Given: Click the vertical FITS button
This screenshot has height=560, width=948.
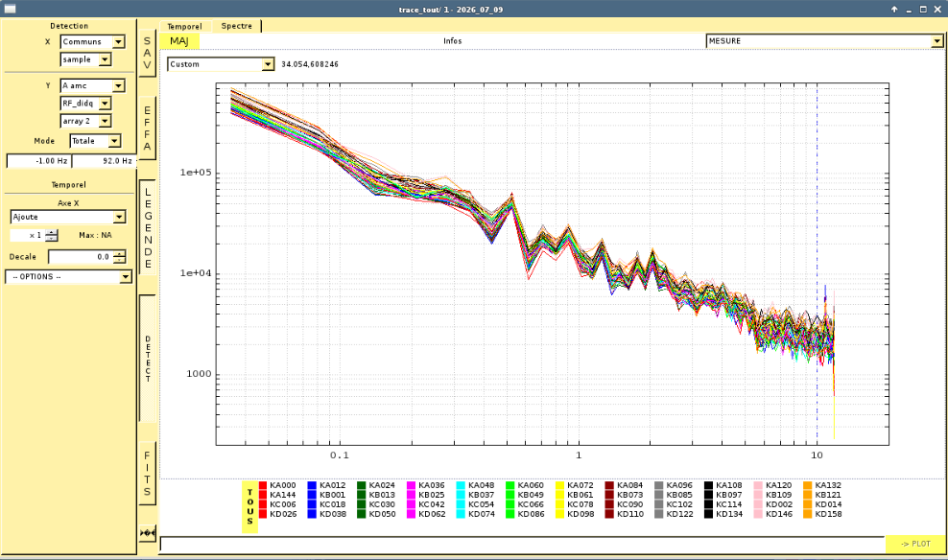Looking at the screenshot, I should point(147,473).
